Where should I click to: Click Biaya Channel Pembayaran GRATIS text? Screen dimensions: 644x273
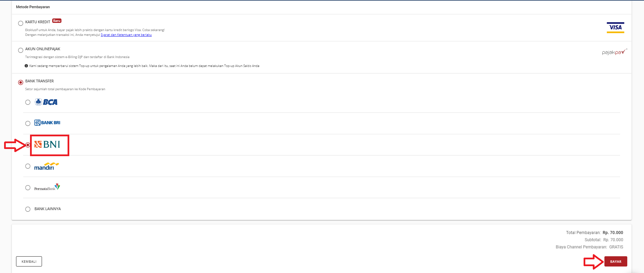tap(589, 247)
